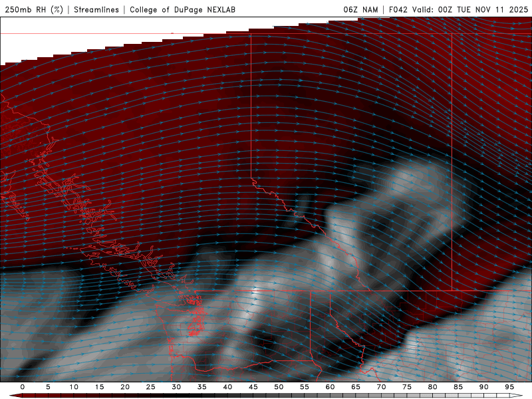Image resolution: width=532 pixels, height=399 pixels.
Task: Click the '25' colorbar scale label
Action: coord(151,387)
